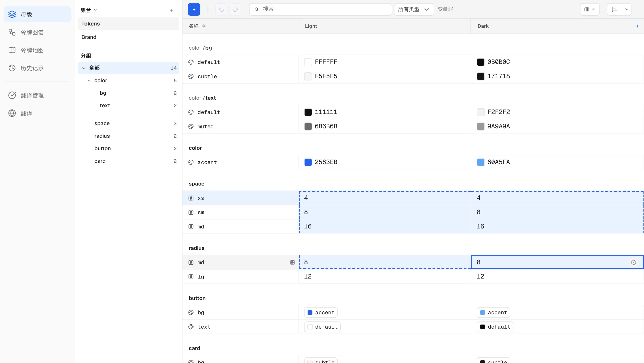Click the description icon on radius md row
The image size is (644, 363).
292,262
